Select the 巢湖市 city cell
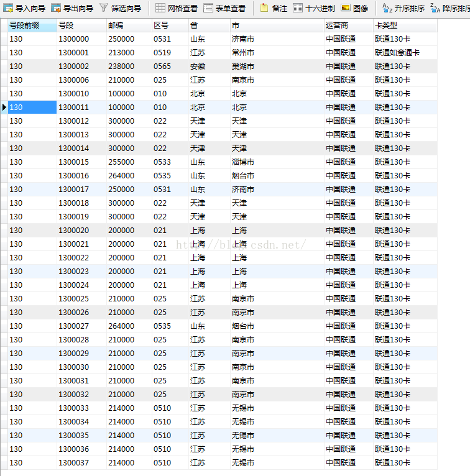Screen dimensions: 470x476 pyautogui.click(x=277, y=66)
